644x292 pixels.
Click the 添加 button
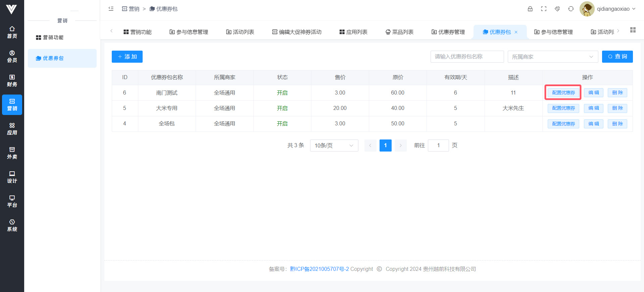point(127,57)
